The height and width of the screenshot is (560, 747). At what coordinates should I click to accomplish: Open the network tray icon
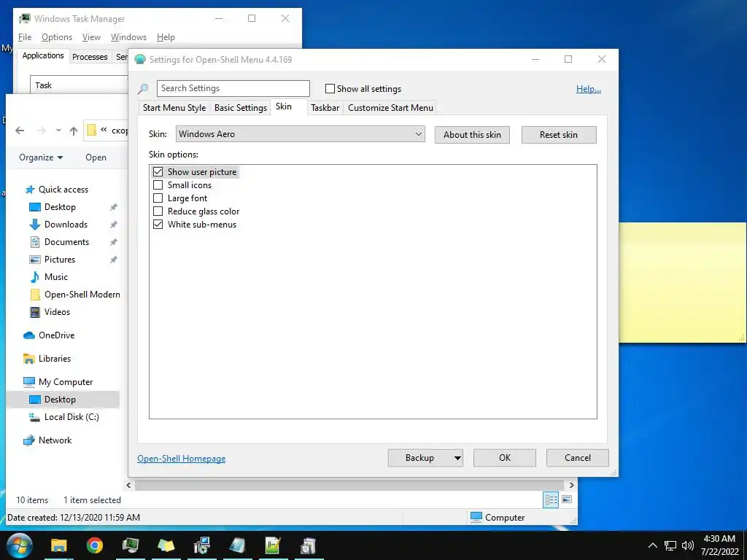click(x=670, y=545)
